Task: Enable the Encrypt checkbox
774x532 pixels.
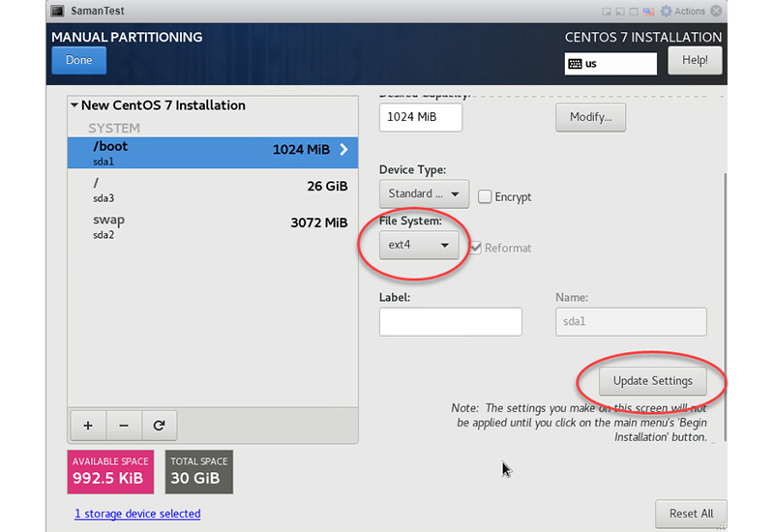Action: pos(486,196)
